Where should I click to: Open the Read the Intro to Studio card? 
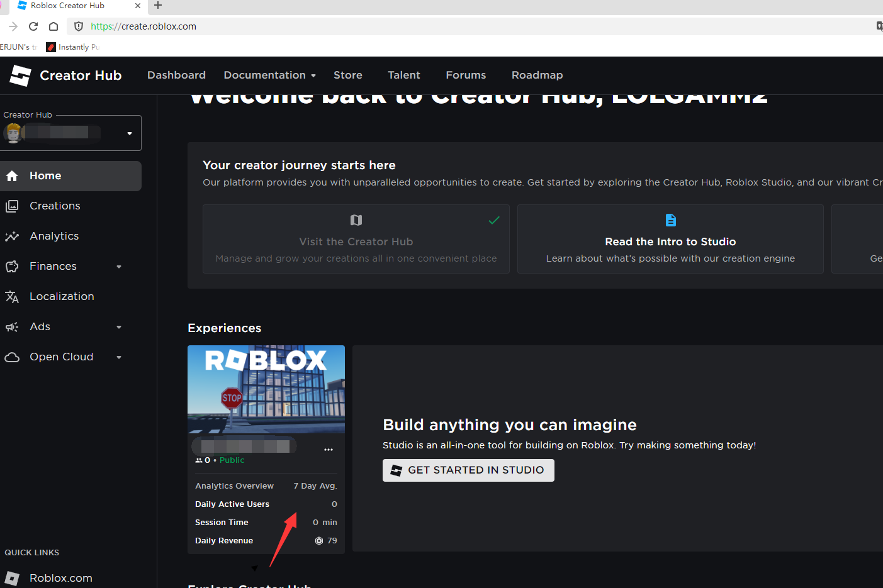point(670,239)
